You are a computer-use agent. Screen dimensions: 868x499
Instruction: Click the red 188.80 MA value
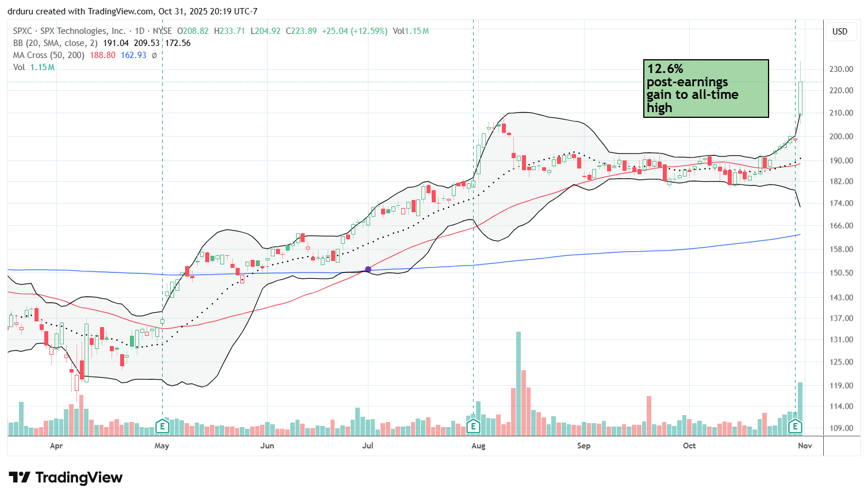tap(102, 55)
